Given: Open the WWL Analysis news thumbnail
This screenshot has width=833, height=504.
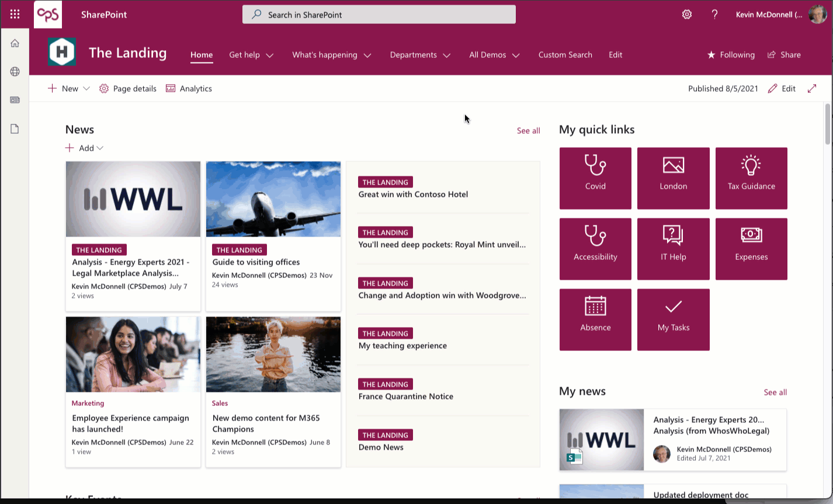Looking at the screenshot, I should [x=133, y=199].
